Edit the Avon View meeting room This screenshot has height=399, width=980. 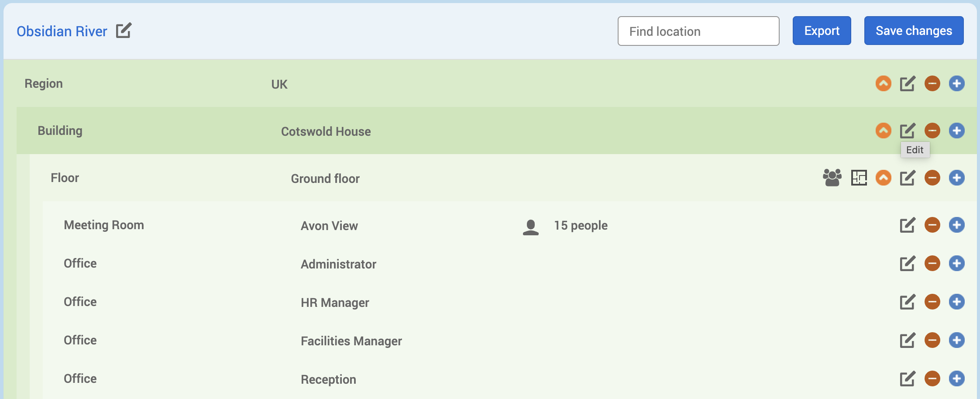pyautogui.click(x=907, y=225)
